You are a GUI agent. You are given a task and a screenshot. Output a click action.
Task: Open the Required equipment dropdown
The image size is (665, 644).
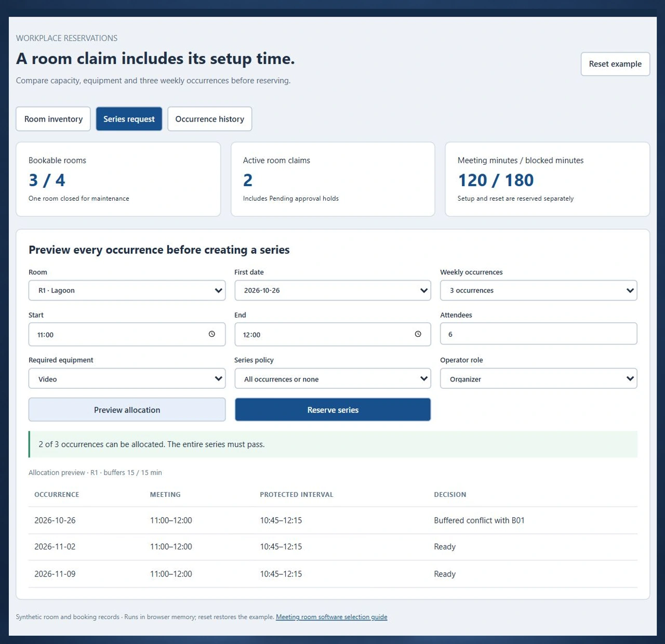(127, 379)
